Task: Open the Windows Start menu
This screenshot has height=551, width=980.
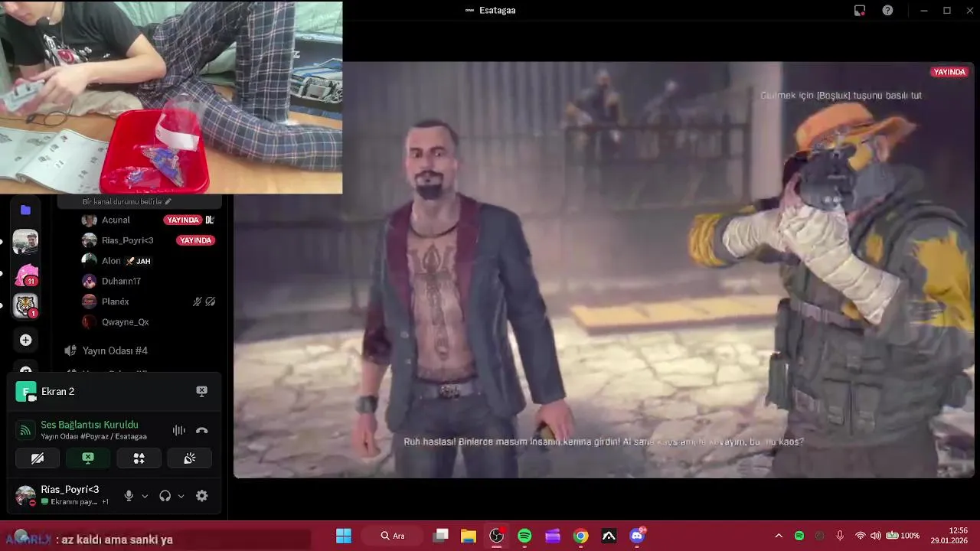Action: 344,536
